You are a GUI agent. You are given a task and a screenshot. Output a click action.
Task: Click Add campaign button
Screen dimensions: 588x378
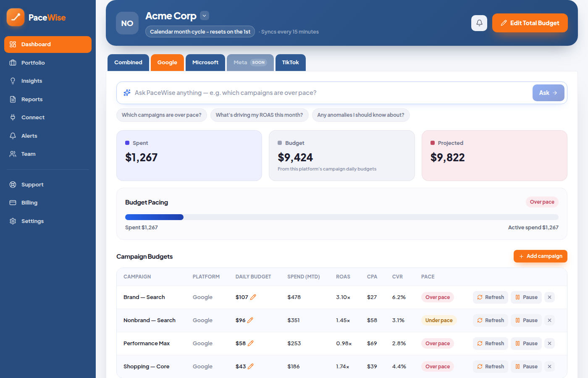[x=541, y=256]
